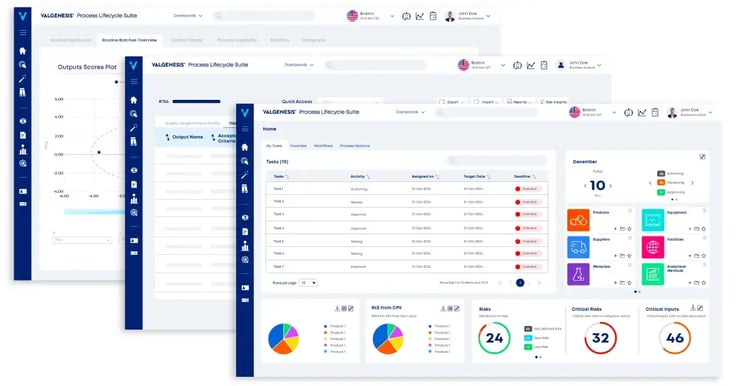Show next status in calendar legend
The image size is (736, 386).
692,183
